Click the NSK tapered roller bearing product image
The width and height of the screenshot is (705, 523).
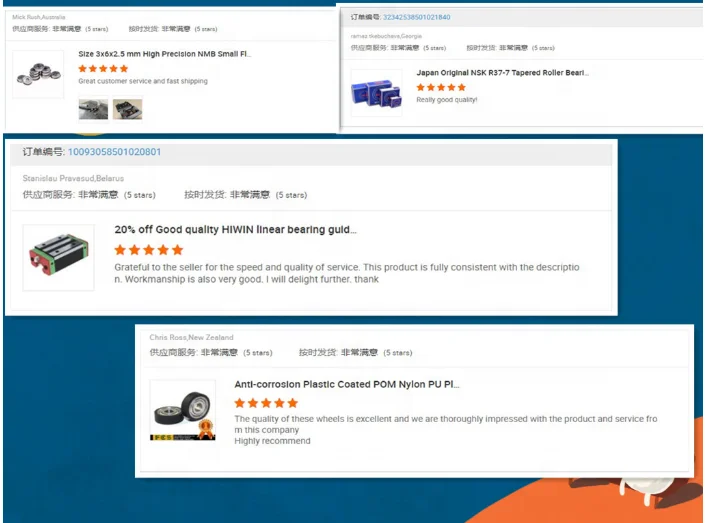(376, 93)
